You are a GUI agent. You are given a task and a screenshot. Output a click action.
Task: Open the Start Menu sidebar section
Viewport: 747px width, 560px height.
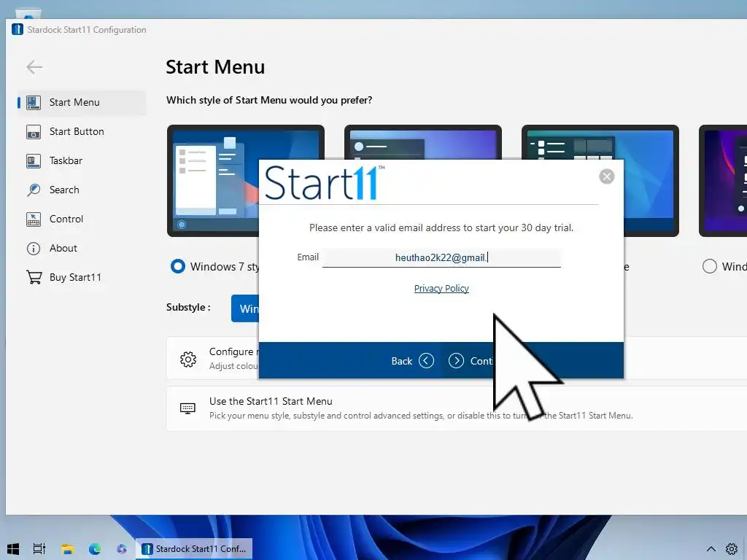[x=82, y=102]
